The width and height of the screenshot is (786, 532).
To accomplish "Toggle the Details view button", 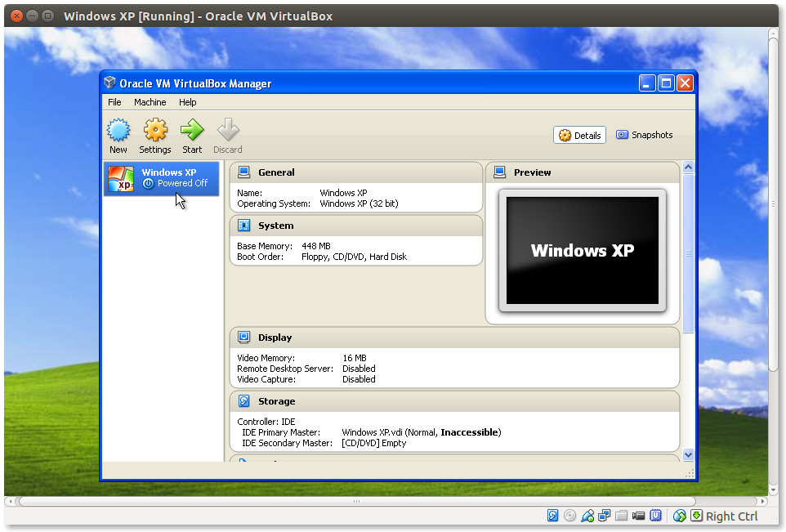I will click(579, 136).
